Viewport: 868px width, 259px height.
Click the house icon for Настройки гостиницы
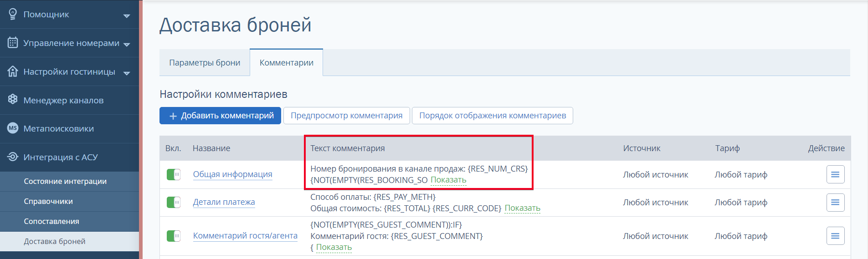coord(13,71)
